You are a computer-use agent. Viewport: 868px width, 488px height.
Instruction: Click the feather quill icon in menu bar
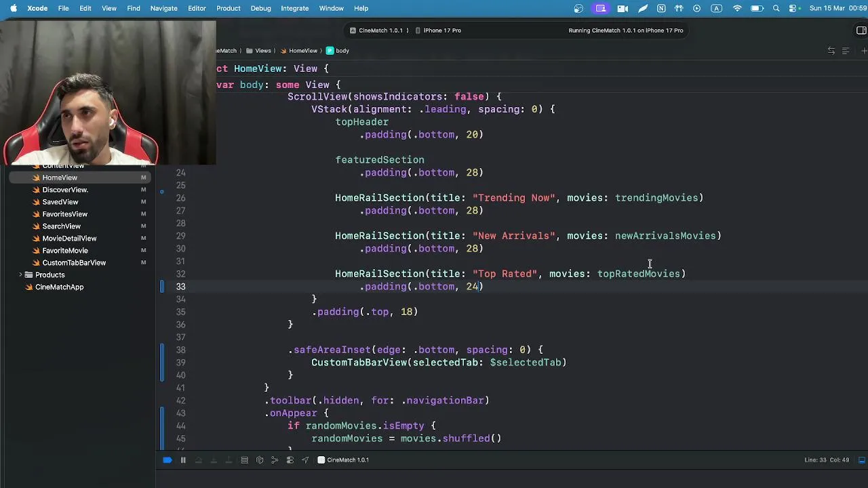[643, 8]
